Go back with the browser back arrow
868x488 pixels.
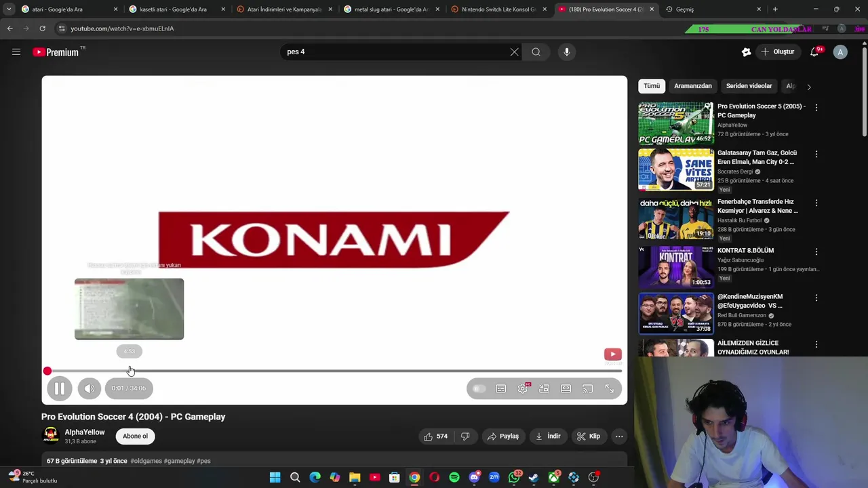pos(10,28)
